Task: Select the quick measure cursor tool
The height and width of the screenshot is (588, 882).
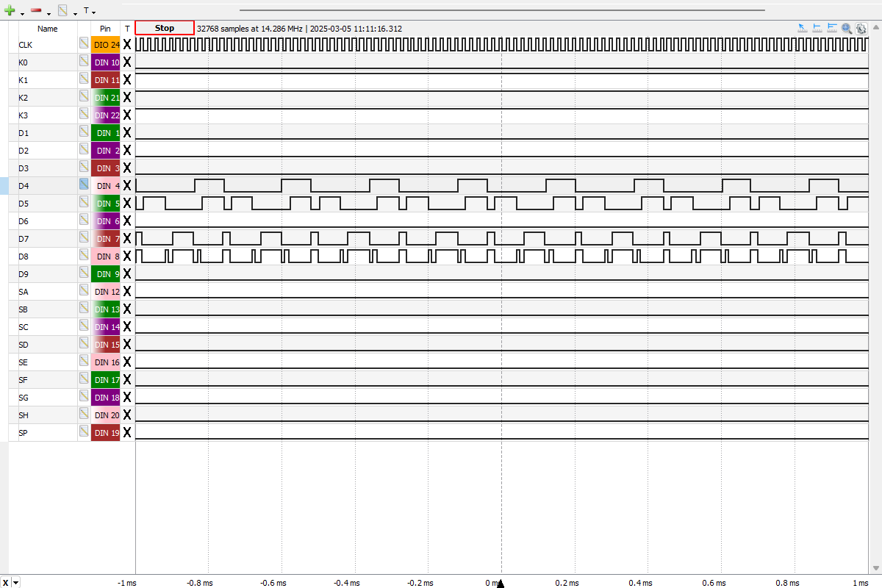Action: click(803, 28)
